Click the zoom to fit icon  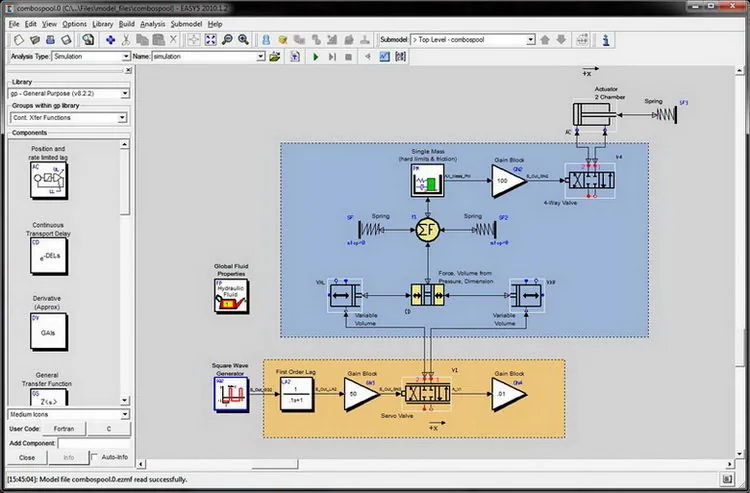(210, 40)
